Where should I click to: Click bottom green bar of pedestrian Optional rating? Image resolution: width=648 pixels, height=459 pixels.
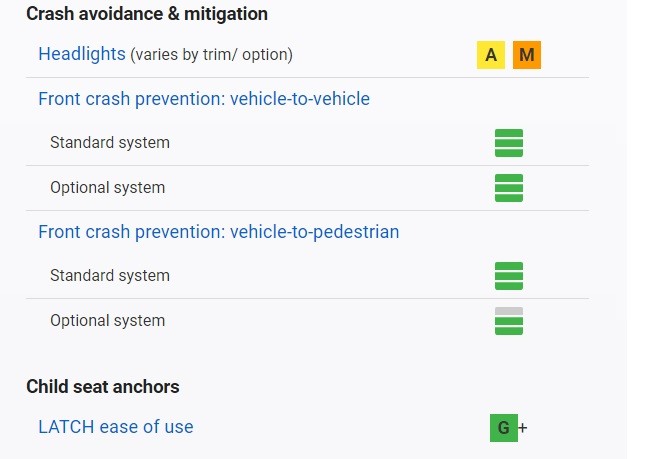point(509,331)
